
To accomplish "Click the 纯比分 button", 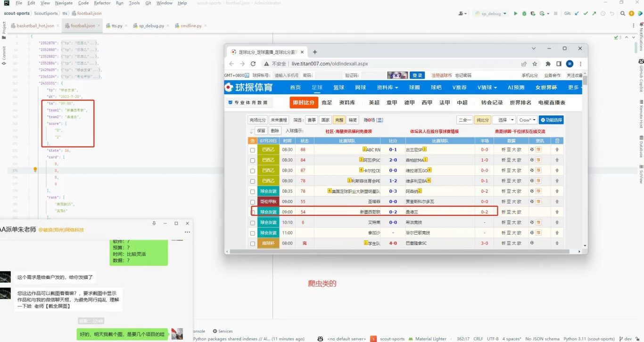I will pos(482,120).
